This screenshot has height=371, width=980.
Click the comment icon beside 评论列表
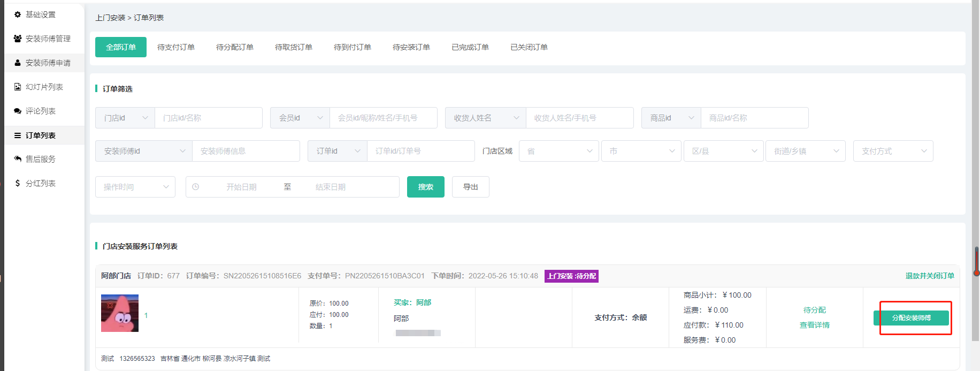[18, 111]
